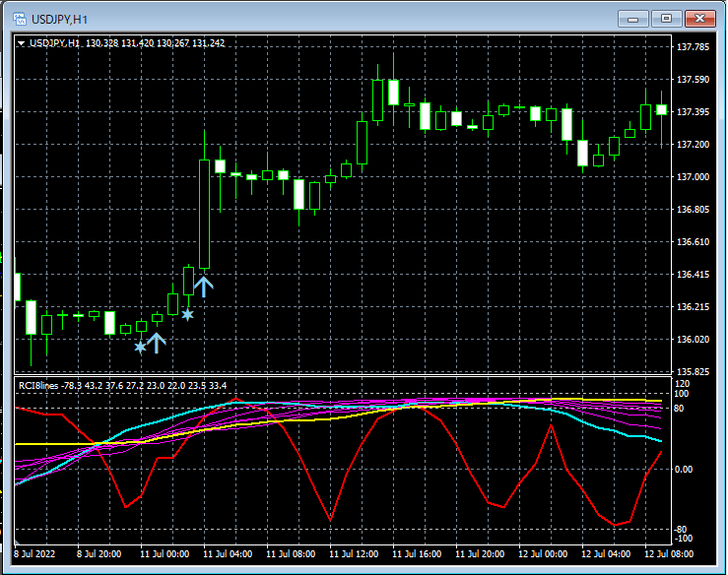728x575 pixels.
Task: Maximize the USDJPY,H1 chart window
Action: (x=666, y=19)
